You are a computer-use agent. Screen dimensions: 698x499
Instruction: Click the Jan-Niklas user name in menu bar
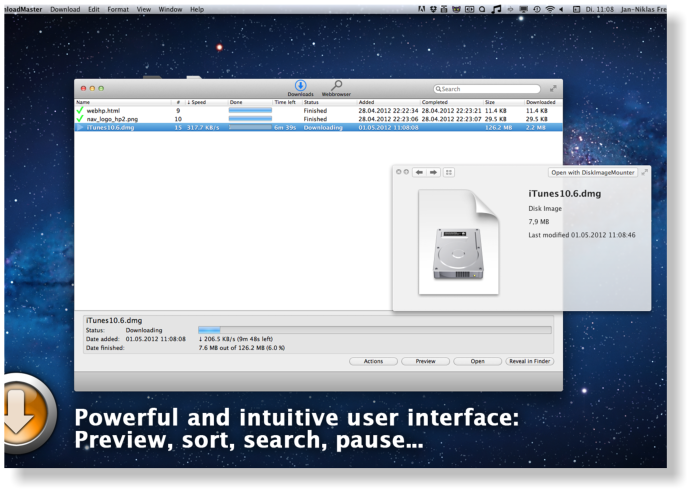pos(644,9)
